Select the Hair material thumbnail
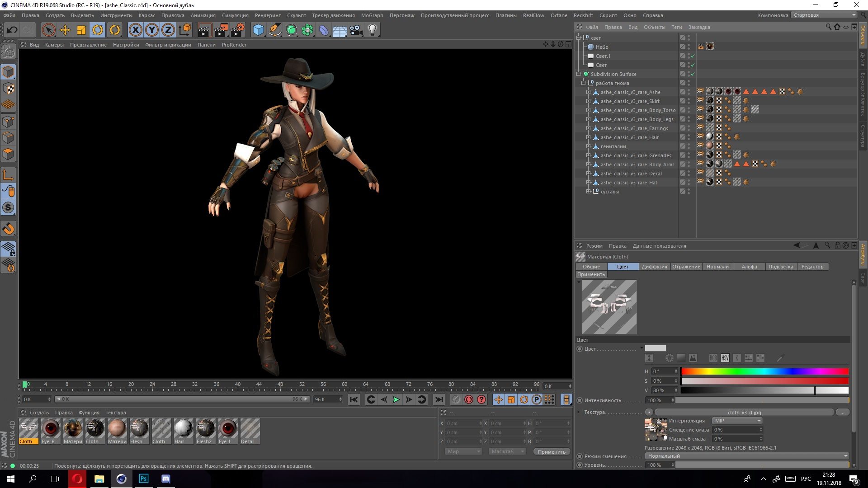Image resolution: width=868 pixels, height=488 pixels. point(184,431)
